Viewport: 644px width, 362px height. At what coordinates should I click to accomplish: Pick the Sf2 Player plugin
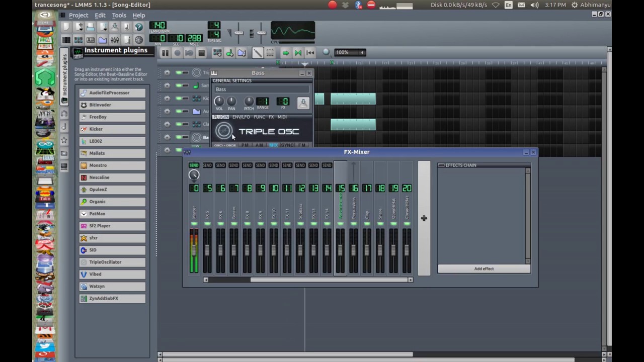pyautogui.click(x=112, y=226)
